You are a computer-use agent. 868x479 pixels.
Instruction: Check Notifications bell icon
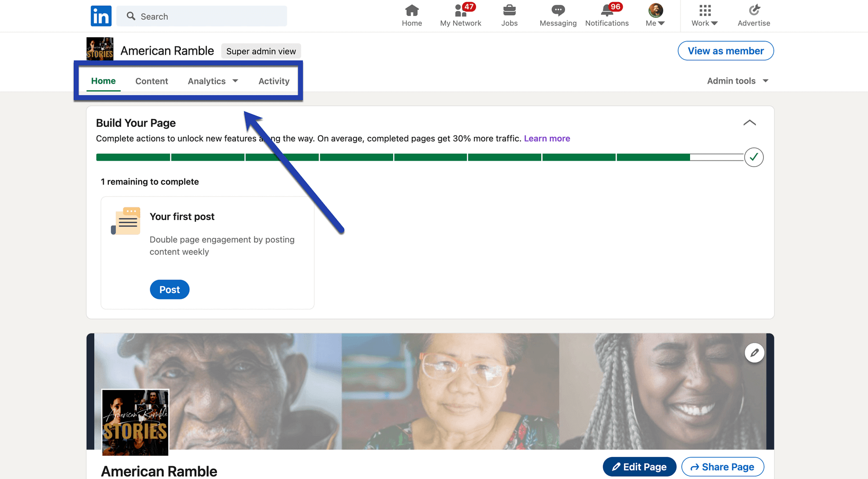pyautogui.click(x=607, y=11)
